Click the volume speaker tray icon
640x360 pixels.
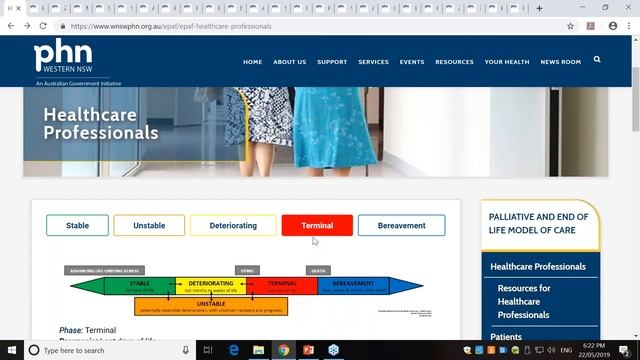click(x=551, y=350)
